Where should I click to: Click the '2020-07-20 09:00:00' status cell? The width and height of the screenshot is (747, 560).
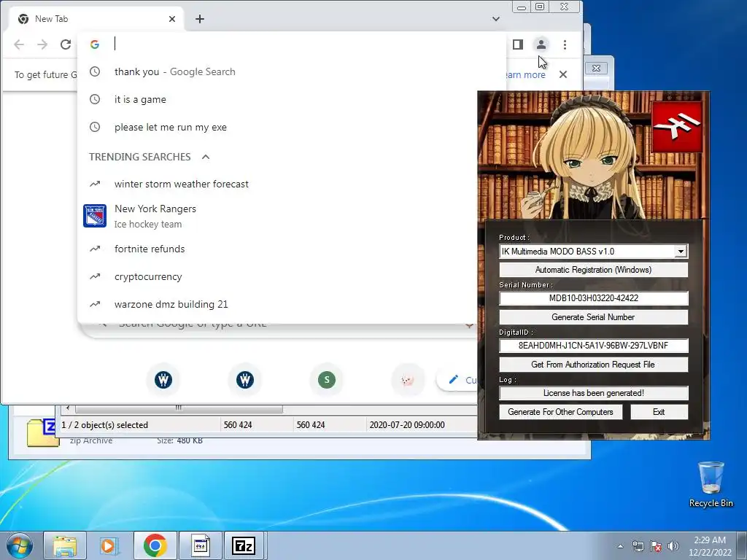407,425
